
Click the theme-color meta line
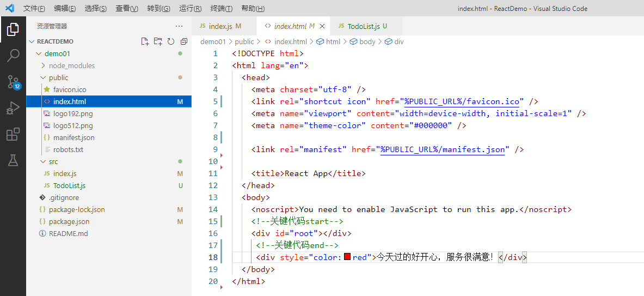359,126
